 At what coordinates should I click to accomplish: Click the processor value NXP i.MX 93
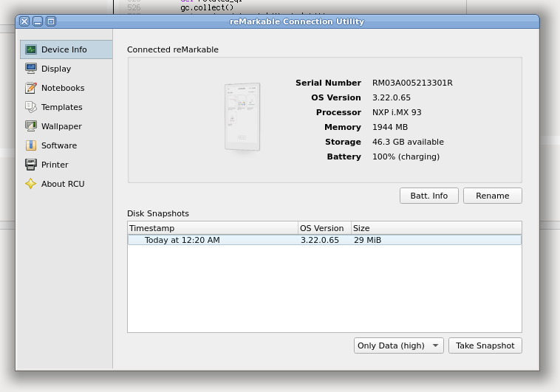397,112
